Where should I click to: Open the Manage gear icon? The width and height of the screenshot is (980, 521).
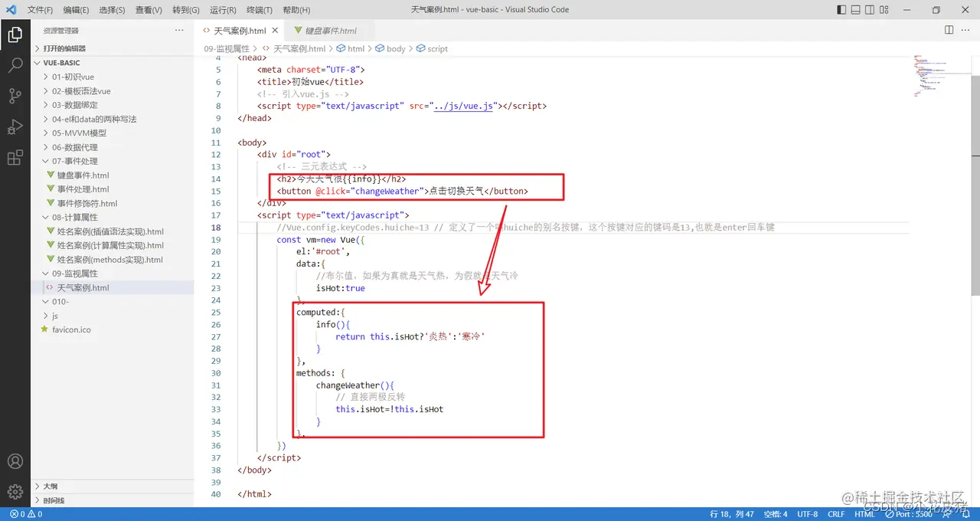pos(15,491)
